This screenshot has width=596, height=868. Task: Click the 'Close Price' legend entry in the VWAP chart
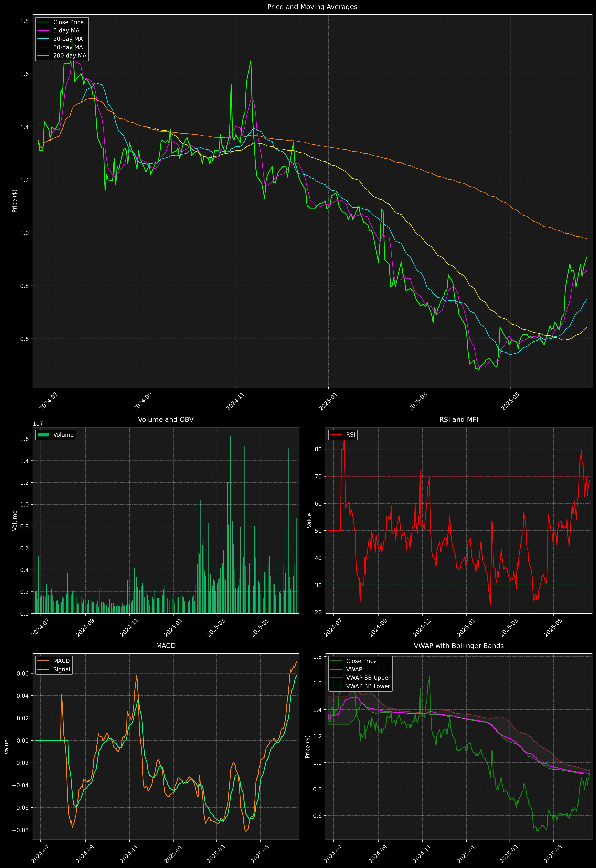click(x=353, y=661)
